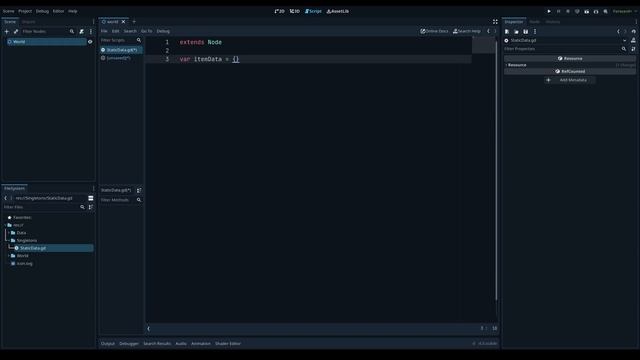This screenshot has width=640, height=360.
Task: Select Favorites in FileSystem
Action: click(x=22, y=218)
